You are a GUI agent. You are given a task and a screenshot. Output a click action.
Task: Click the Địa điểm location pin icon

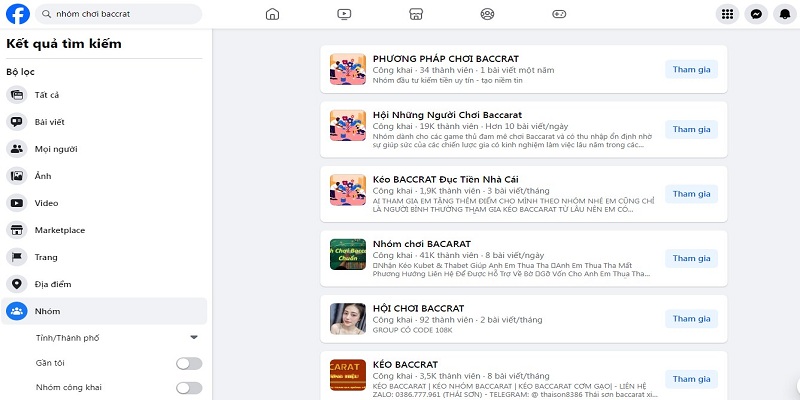click(x=17, y=284)
